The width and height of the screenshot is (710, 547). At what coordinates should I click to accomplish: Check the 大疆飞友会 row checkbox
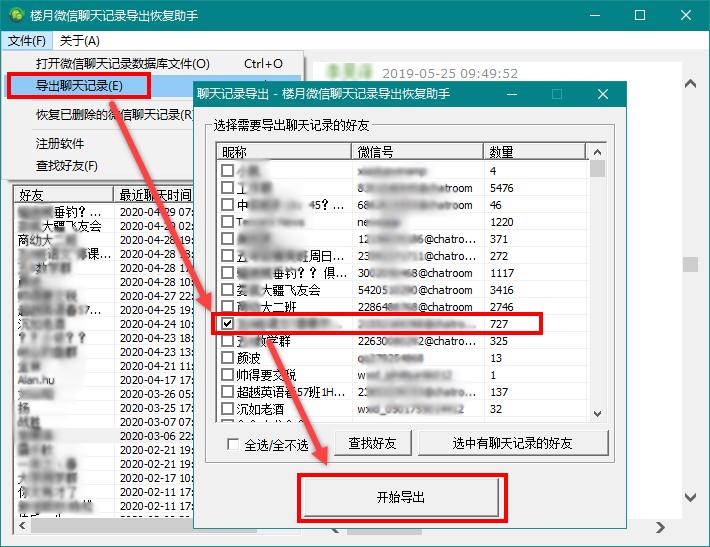click(x=227, y=289)
